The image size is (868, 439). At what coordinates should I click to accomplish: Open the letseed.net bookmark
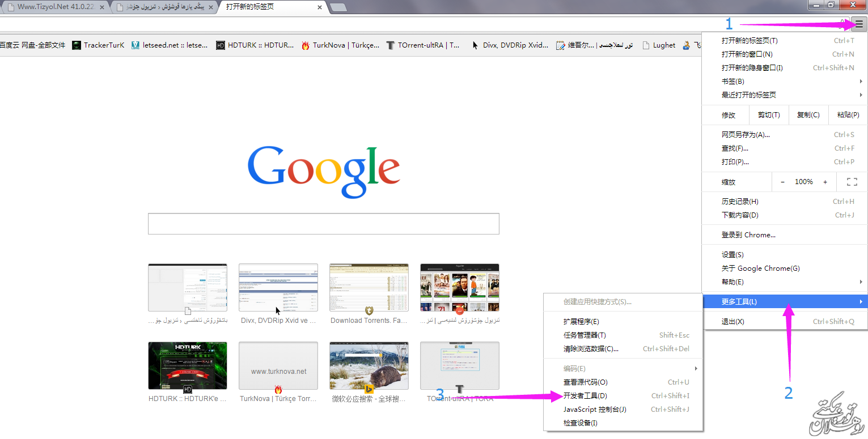pos(170,45)
